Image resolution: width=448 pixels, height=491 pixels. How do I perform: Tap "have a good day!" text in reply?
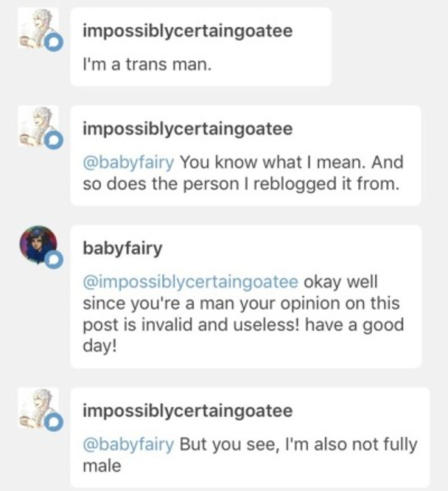(243, 335)
